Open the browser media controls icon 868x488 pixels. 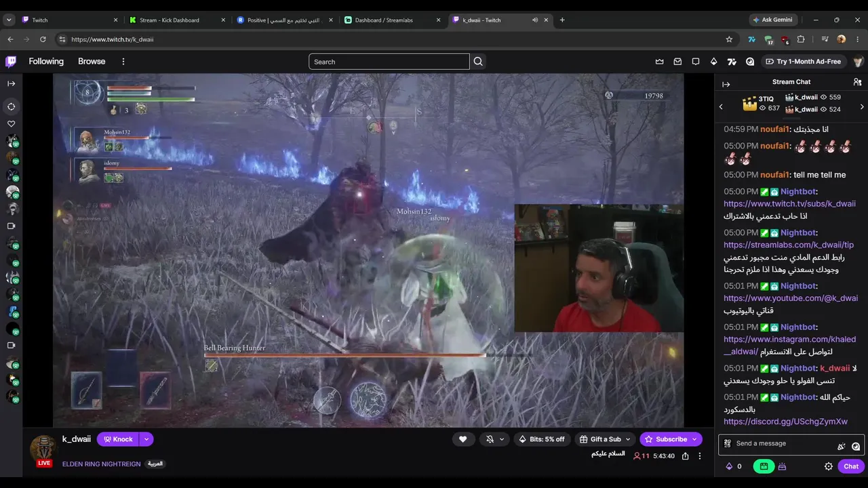pos(825,39)
